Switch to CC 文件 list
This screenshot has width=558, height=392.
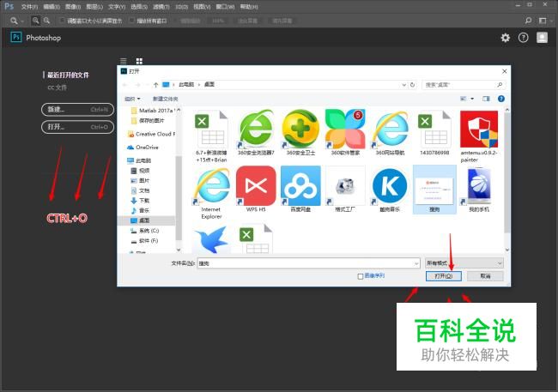[x=58, y=87]
